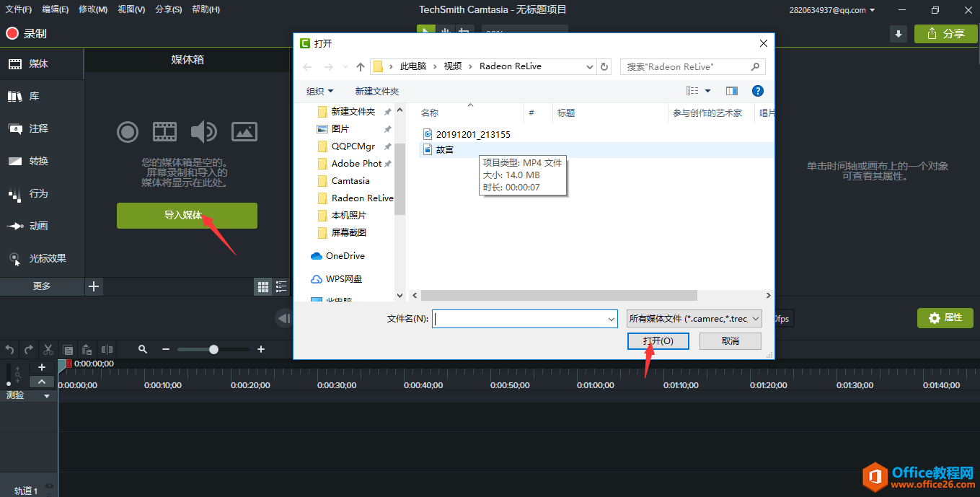Click the Paste icon on timeline toolbar
The width and height of the screenshot is (980, 497).
[x=87, y=349]
